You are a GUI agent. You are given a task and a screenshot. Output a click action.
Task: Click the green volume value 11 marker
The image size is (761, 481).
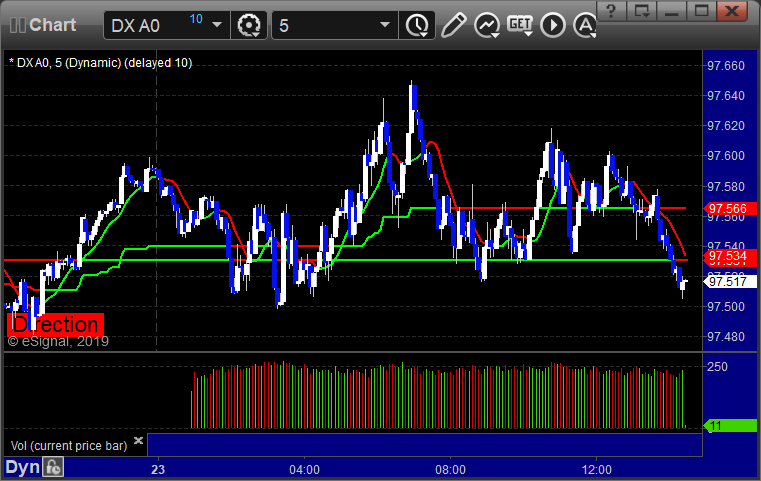(x=729, y=426)
